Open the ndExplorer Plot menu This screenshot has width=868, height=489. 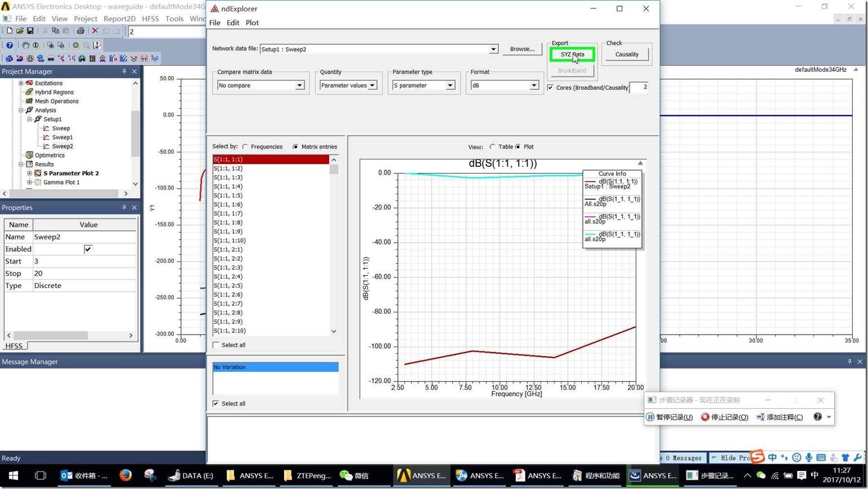tap(252, 23)
